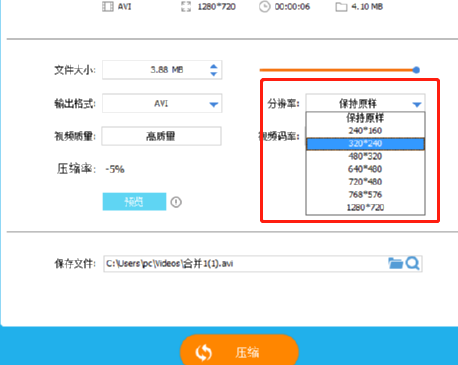This screenshot has width=458, height=365.
Task: Click the 00:00:06 duration text
Action: click(292, 7)
